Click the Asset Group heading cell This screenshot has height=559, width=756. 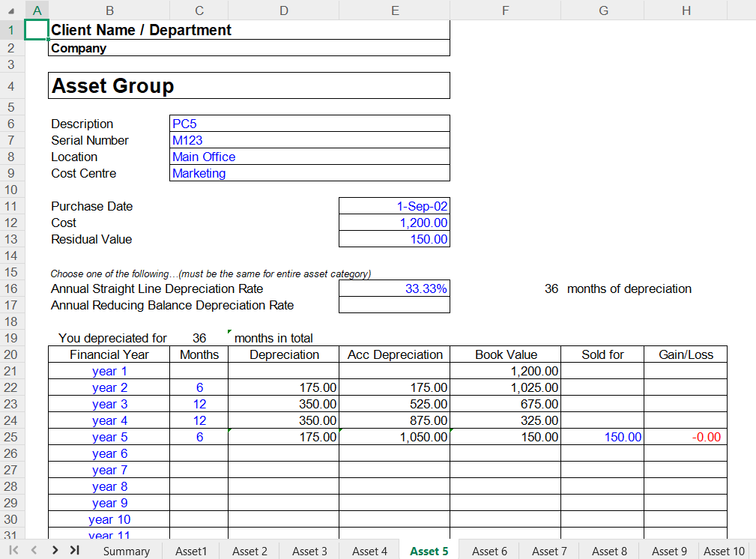coord(249,86)
